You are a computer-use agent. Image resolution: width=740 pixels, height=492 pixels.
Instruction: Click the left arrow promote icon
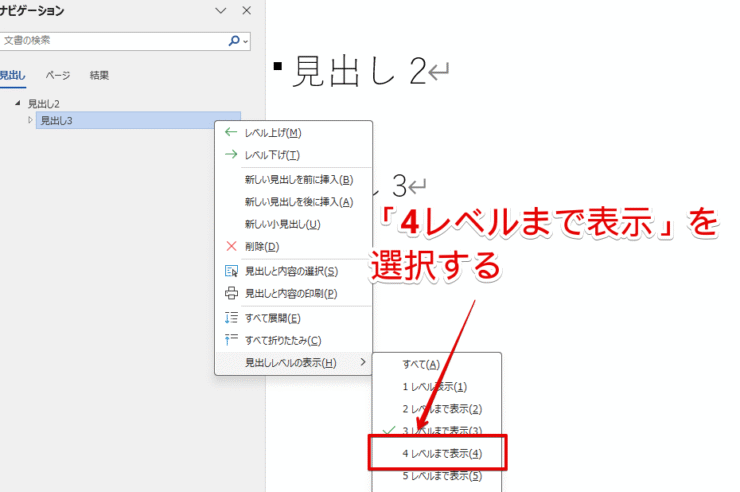point(231,133)
